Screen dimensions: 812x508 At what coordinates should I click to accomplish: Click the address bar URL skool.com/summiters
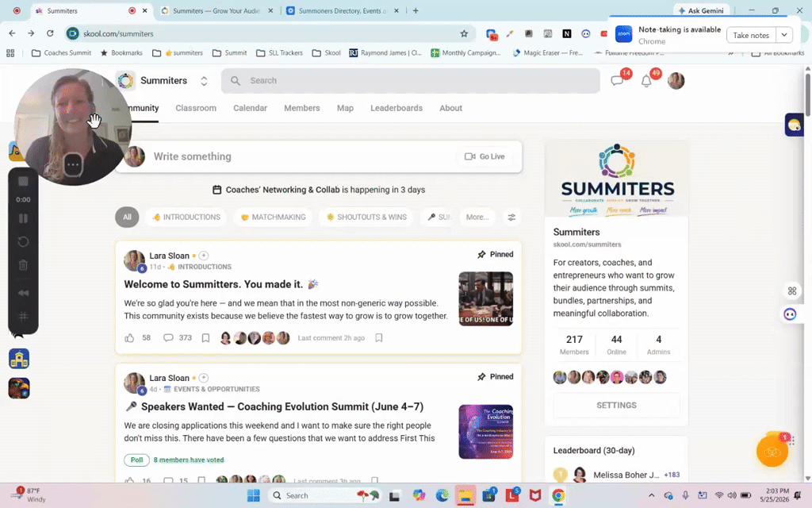(118, 33)
